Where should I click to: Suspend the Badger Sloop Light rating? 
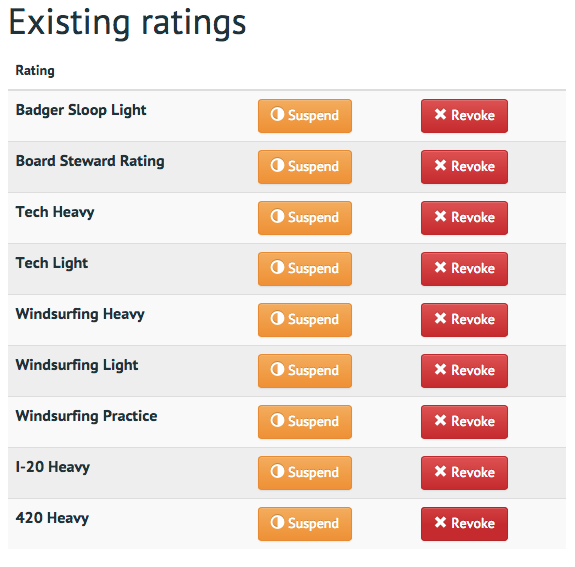click(x=305, y=116)
